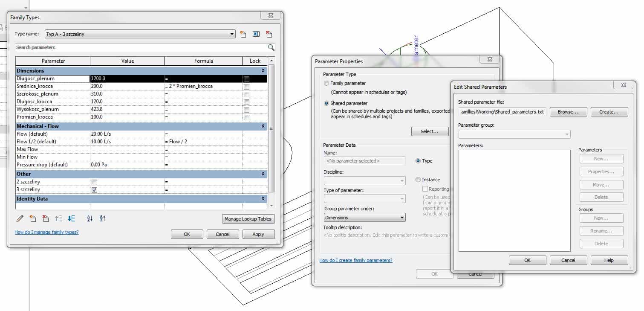Click the Delete Type icon beside Type name
This screenshot has width=644, height=311.
269,34
